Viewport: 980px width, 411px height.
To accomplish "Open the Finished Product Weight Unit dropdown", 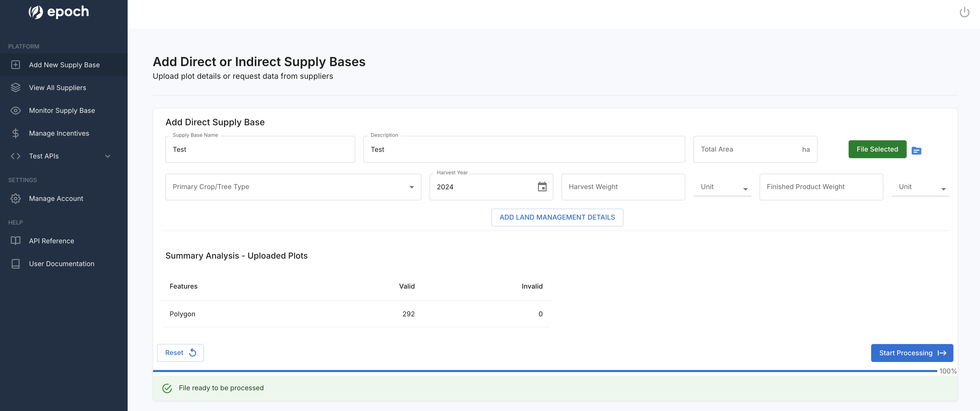I will tap(920, 187).
